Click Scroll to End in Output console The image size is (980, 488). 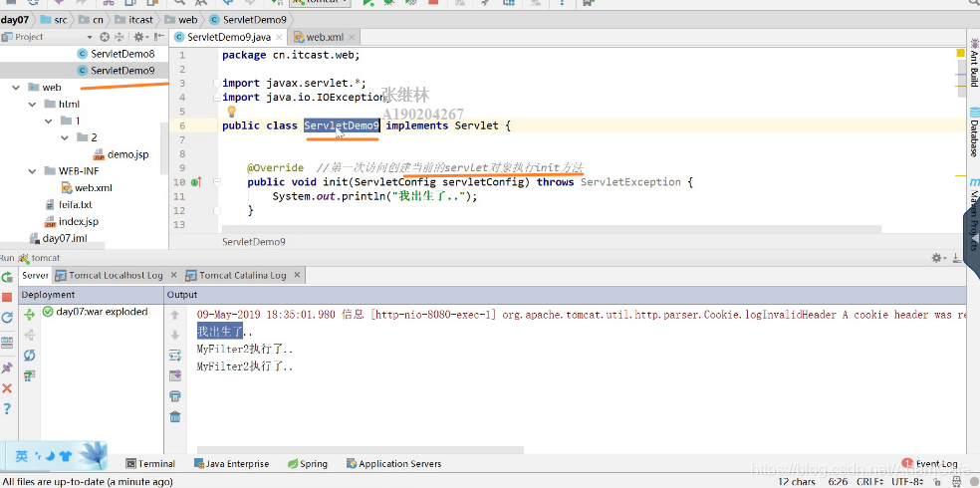click(x=175, y=375)
